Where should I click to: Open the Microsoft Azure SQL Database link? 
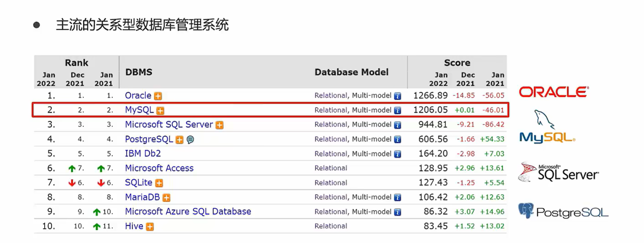[188, 212]
